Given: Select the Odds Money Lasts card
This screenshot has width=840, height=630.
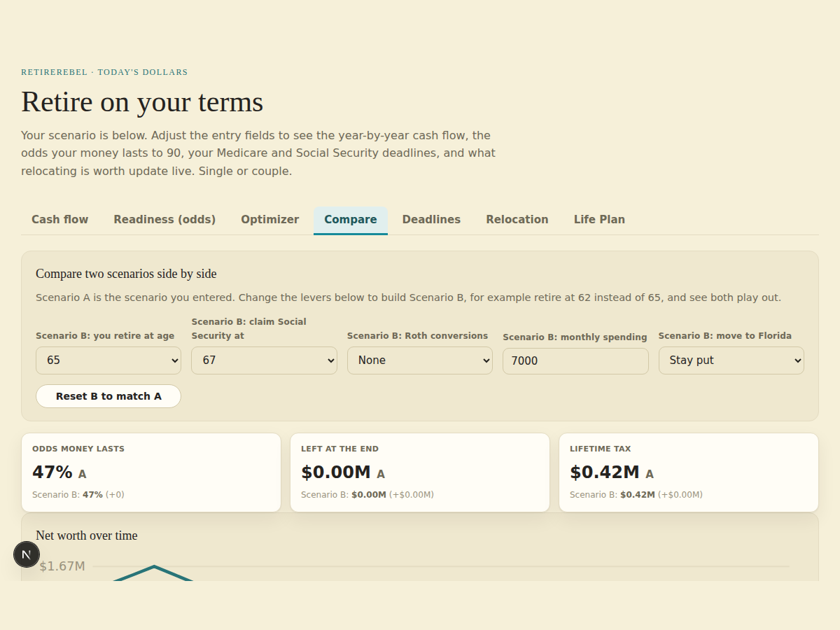Looking at the screenshot, I should point(151,472).
